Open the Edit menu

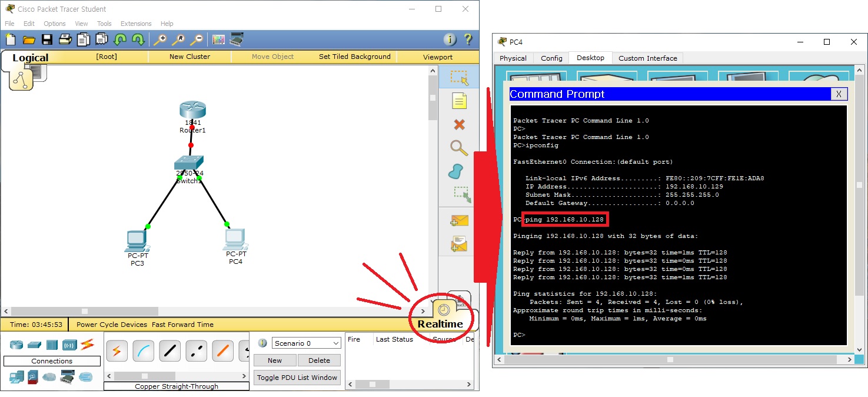(x=29, y=24)
